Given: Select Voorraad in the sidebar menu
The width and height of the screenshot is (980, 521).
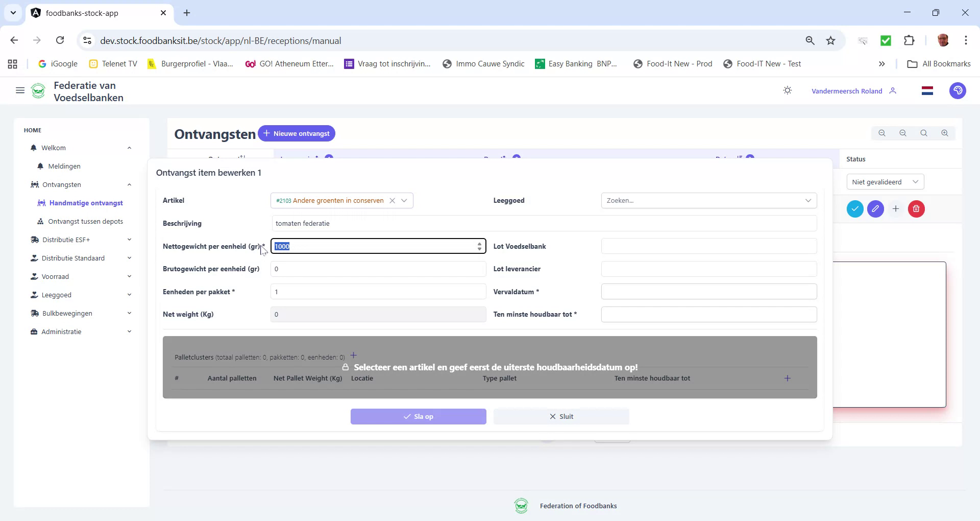Looking at the screenshot, I should (x=55, y=276).
